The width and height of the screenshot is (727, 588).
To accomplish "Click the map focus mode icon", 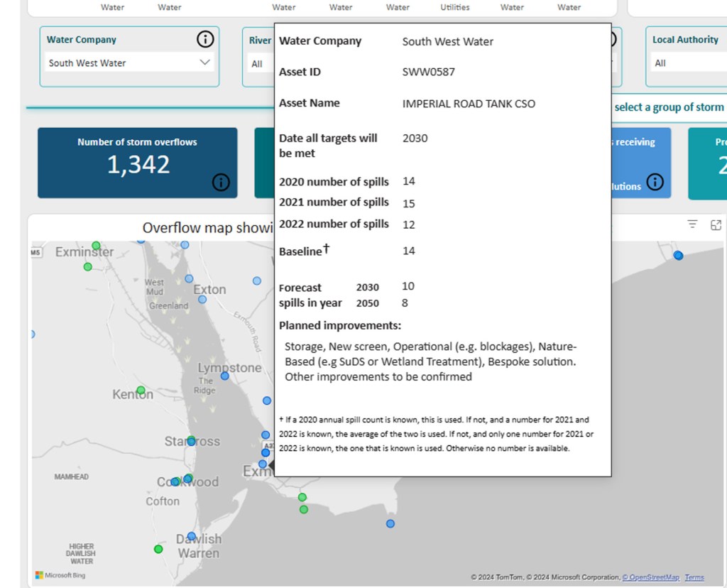I will (x=716, y=224).
